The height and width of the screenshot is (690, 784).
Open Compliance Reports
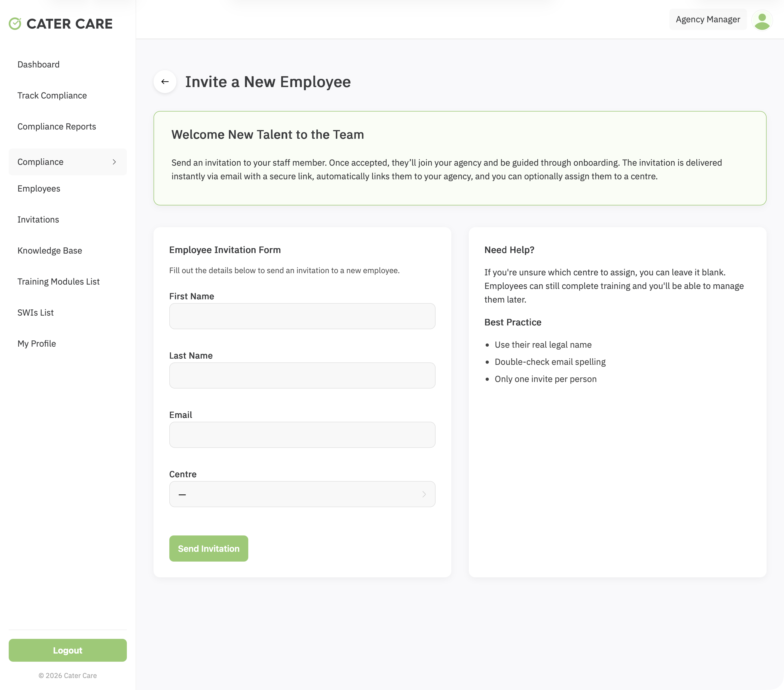(x=57, y=127)
